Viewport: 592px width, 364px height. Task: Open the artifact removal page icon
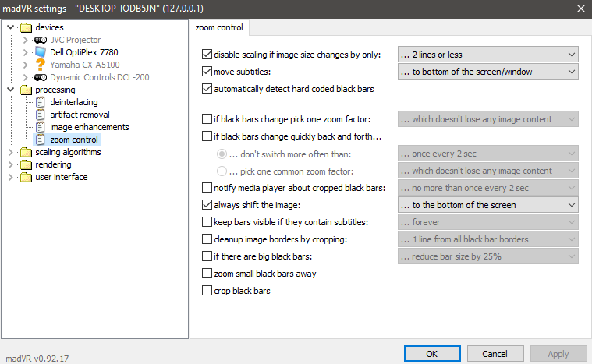40,115
